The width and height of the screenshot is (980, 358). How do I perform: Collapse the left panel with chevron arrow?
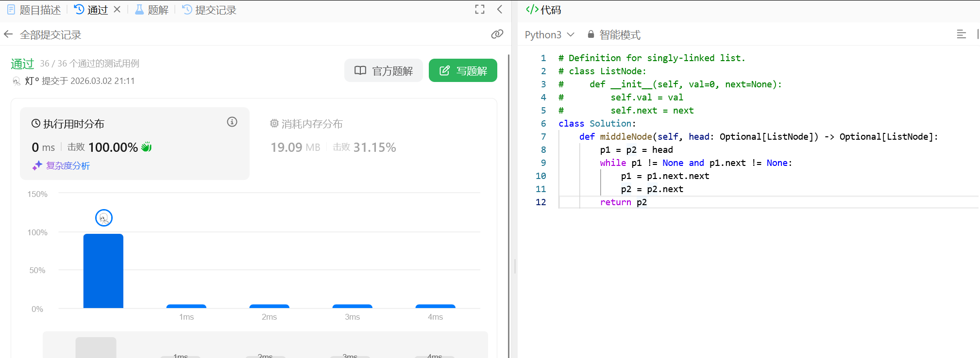(500, 9)
